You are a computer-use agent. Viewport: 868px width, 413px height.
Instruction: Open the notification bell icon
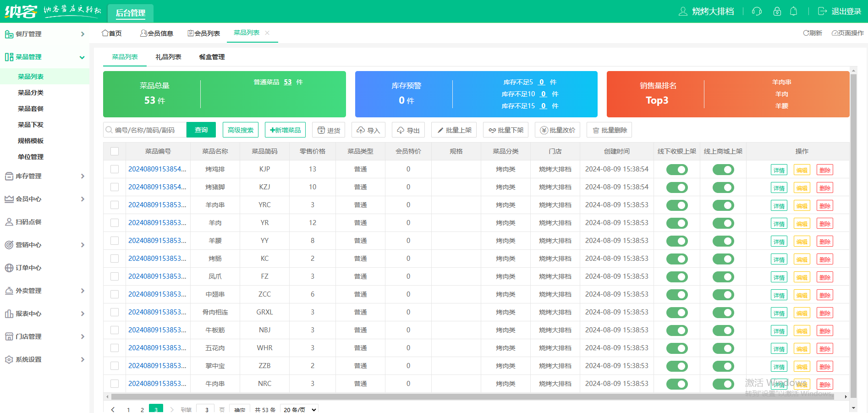coord(794,11)
